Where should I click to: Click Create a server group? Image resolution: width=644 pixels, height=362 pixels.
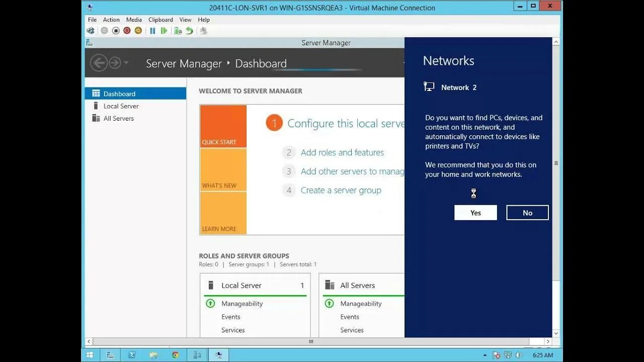341,190
